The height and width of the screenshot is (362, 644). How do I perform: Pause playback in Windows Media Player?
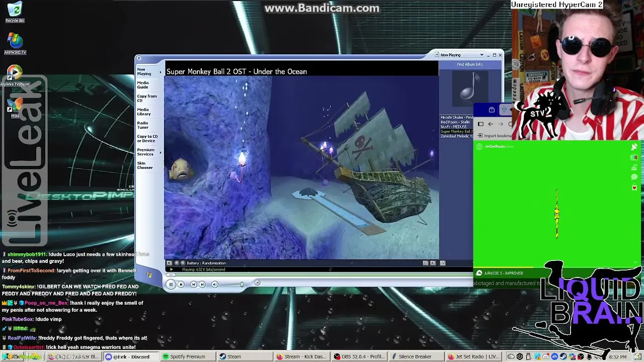tap(171, 285)
